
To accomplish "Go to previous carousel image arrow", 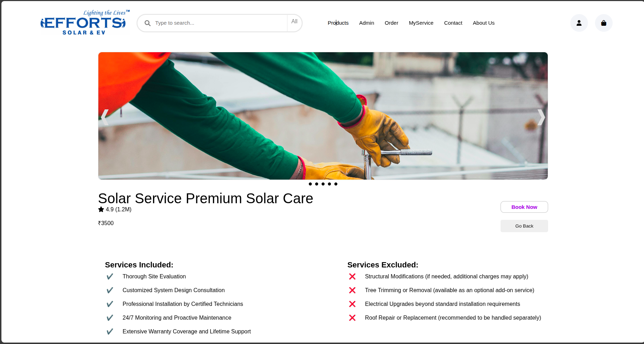I will tap(105, 117).
